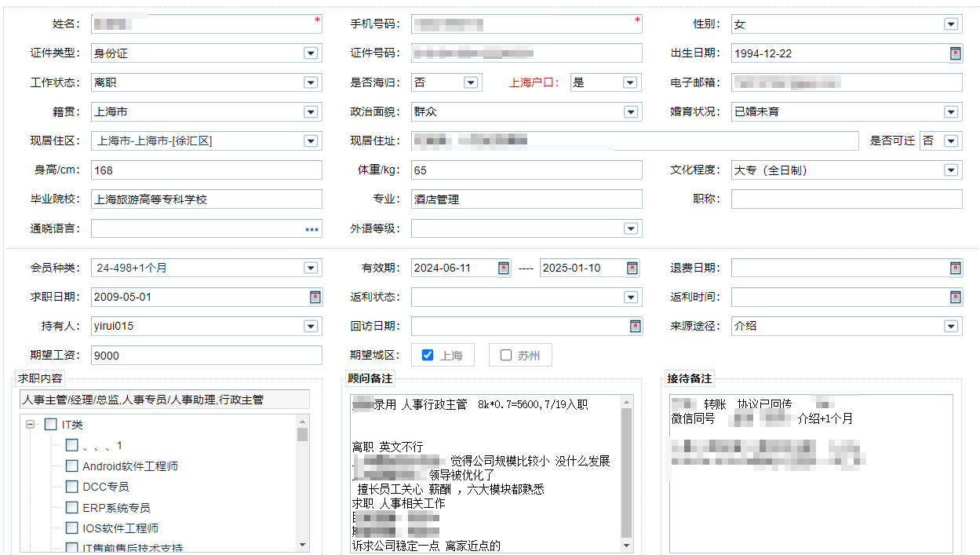
Task: Tick the IT售前售后技术支持 checkbox
Action: click(x=71, y=548)
